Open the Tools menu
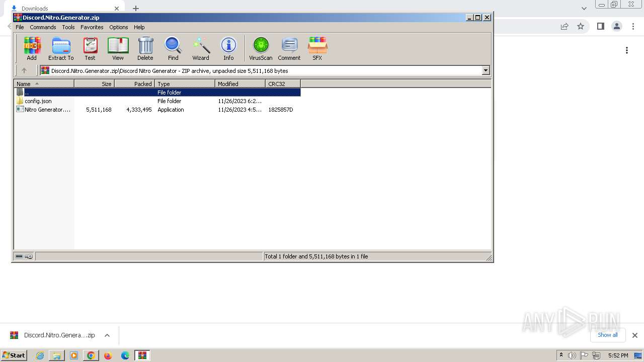This screenshot has width=644, height=362. coord(68,27)
